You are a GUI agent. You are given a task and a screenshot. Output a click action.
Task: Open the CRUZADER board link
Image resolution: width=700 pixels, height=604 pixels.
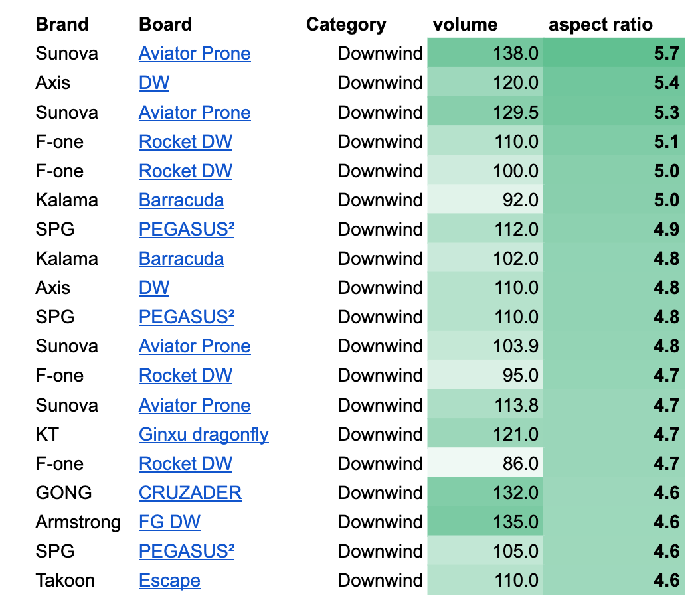tap(190, 493)
